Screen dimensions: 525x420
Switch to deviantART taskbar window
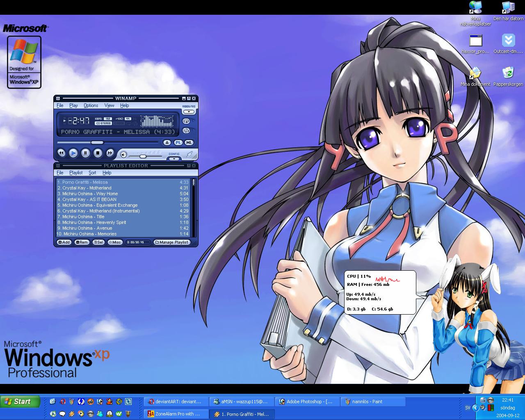pyautogui.click(x=176, y=402)
